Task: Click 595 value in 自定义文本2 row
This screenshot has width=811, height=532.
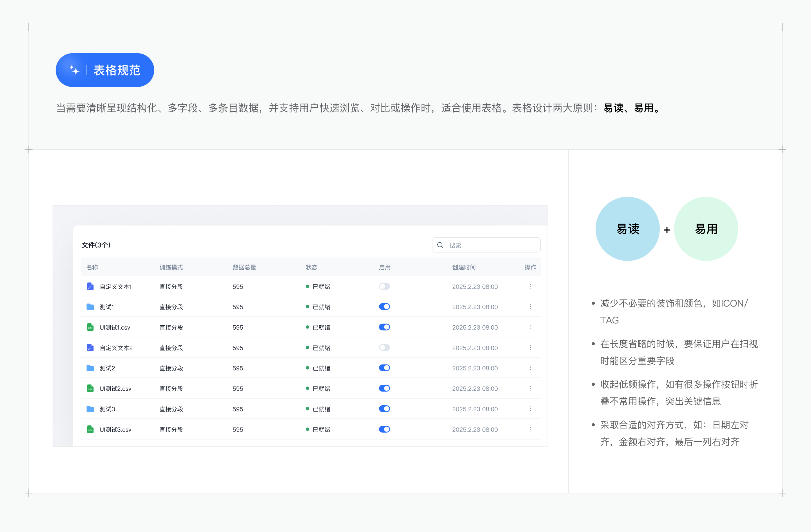Action: [238, 348]
